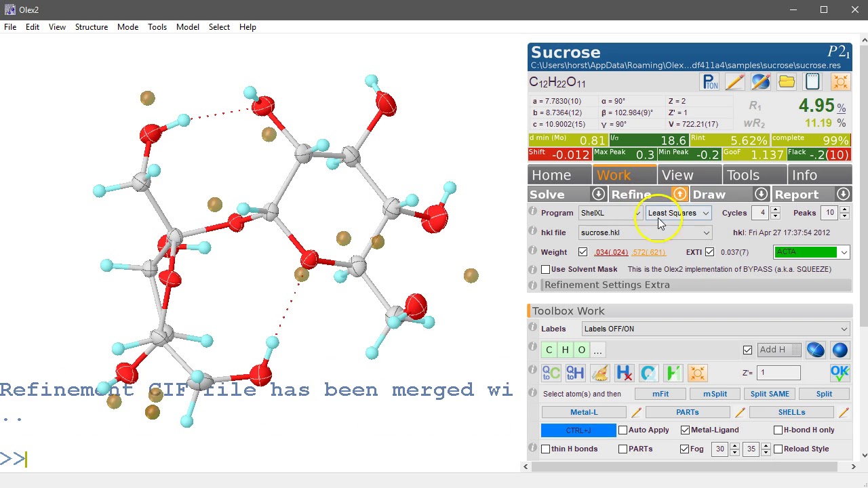Click the pencil icon next to SHELLs
The height and width of the screenshot is (488, 868).
click(844, 412)
